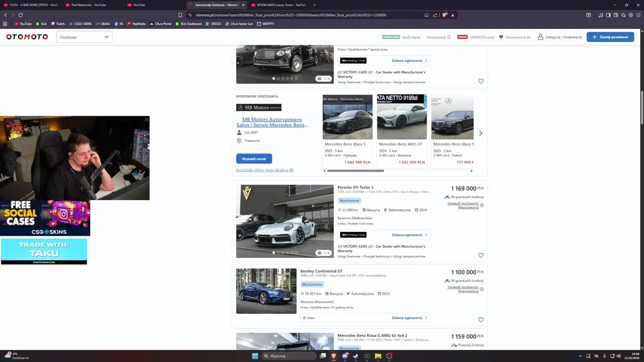This screenshot has height=362, width=644.
Task: Open Obserwowane (0) favorites
Action: (515, 37)
